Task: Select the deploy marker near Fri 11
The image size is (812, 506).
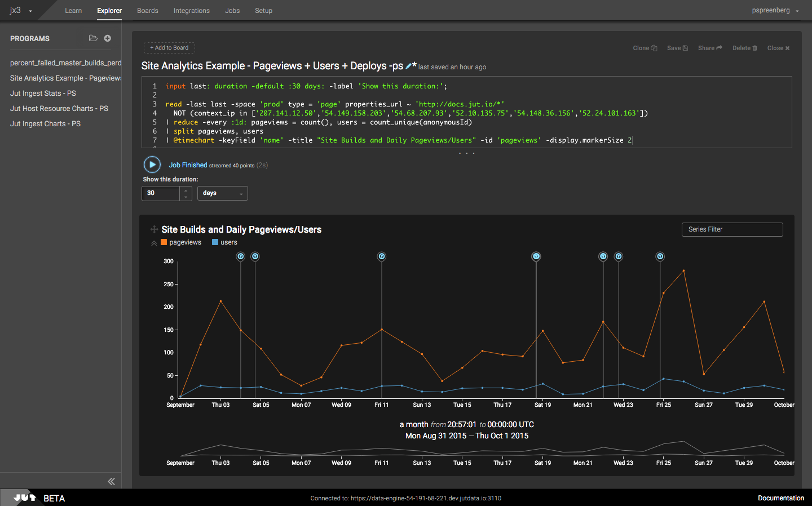Action: (382, 256)
